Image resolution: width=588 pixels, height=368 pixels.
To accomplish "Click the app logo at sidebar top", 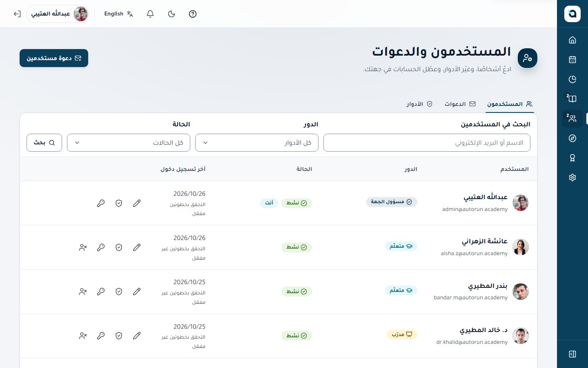I will click(x=572, y=14).
